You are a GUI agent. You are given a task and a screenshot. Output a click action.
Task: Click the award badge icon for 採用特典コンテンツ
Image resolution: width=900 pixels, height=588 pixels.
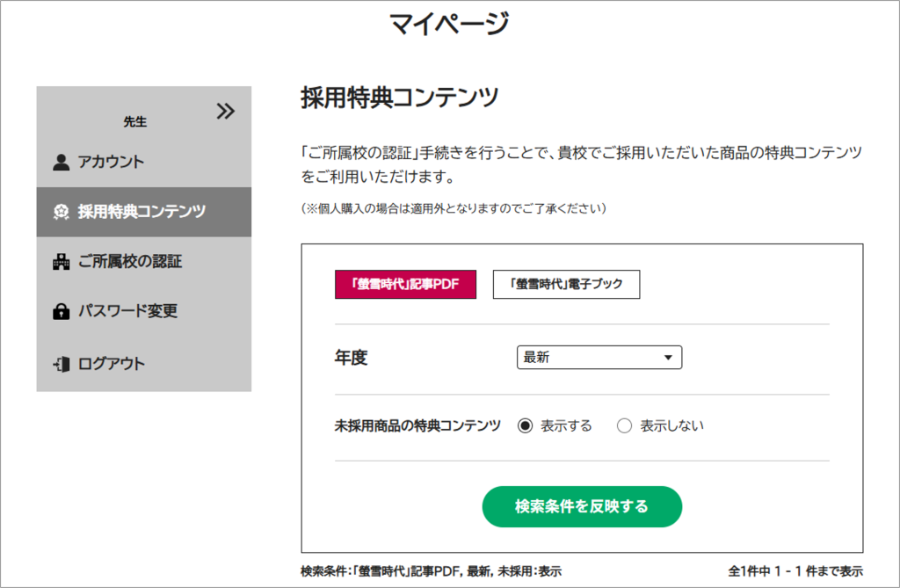coord(61,212)
